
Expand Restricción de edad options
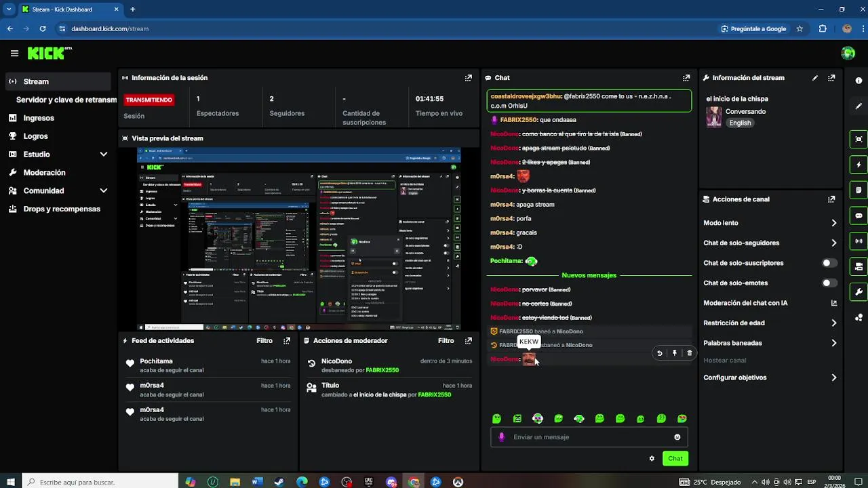click(833, 323)
